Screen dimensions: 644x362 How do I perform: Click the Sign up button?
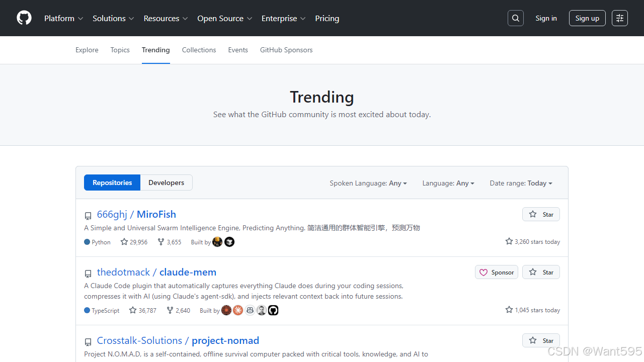pyautogui.click(x=587, y=18)
